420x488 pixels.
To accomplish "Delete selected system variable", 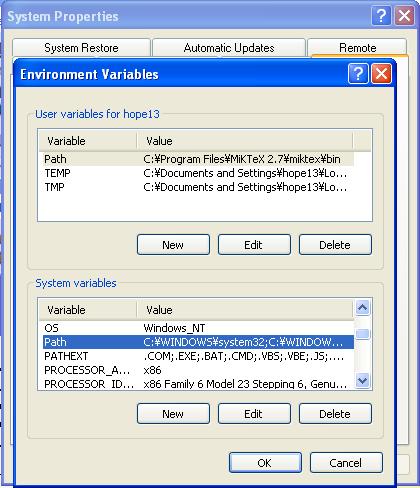I will point(335,414).
